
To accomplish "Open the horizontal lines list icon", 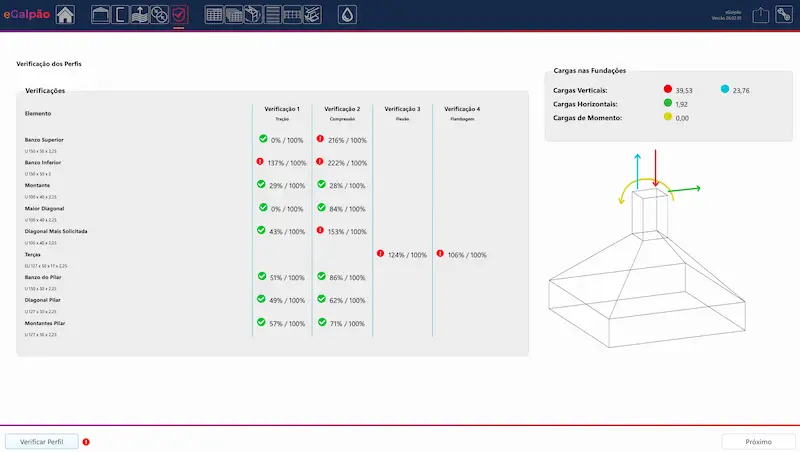I will pos(273,15).
